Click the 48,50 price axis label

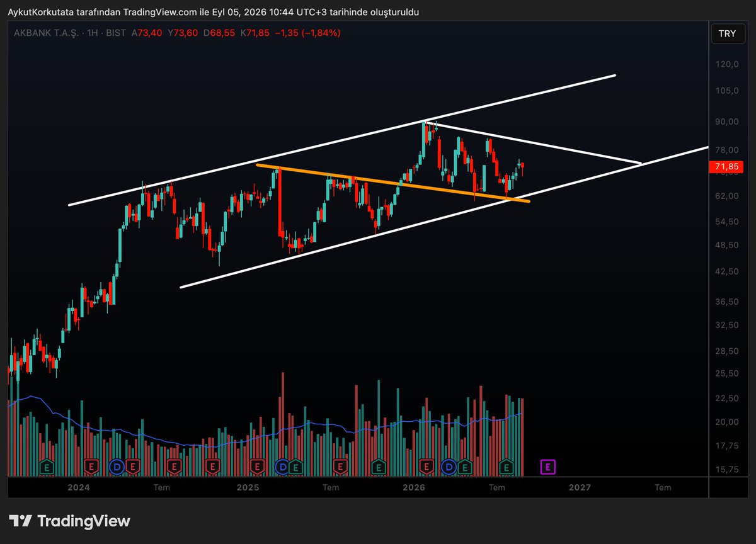coord(728,245)
